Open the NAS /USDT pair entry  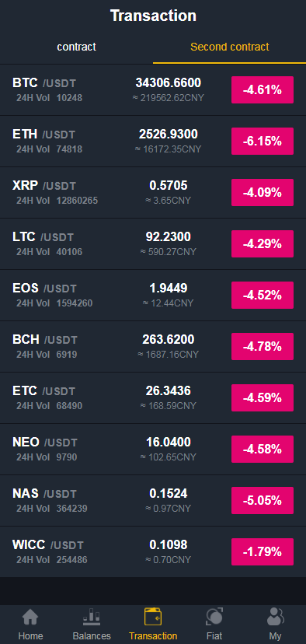tap(153, 501)
